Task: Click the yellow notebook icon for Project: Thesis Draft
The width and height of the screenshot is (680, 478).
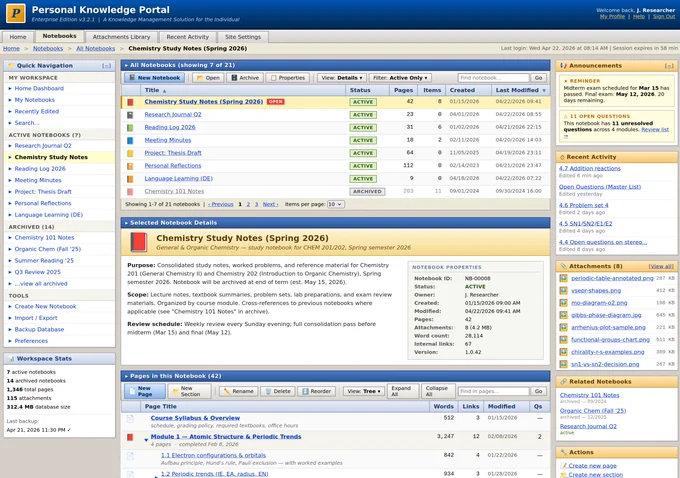Action: [x=130, y=153]
